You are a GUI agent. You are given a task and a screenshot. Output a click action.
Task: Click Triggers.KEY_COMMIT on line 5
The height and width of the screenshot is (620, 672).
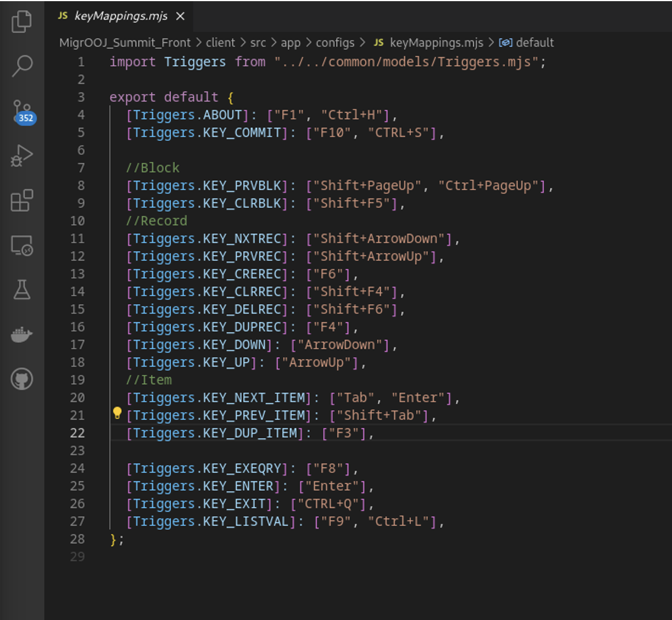coord(207,133)
